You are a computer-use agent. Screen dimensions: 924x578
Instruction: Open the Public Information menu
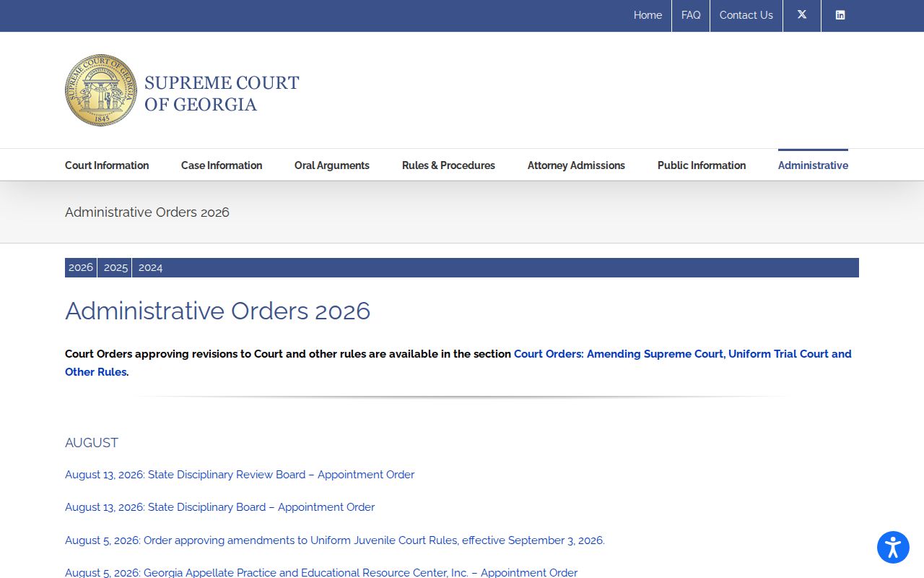[702, 165]
